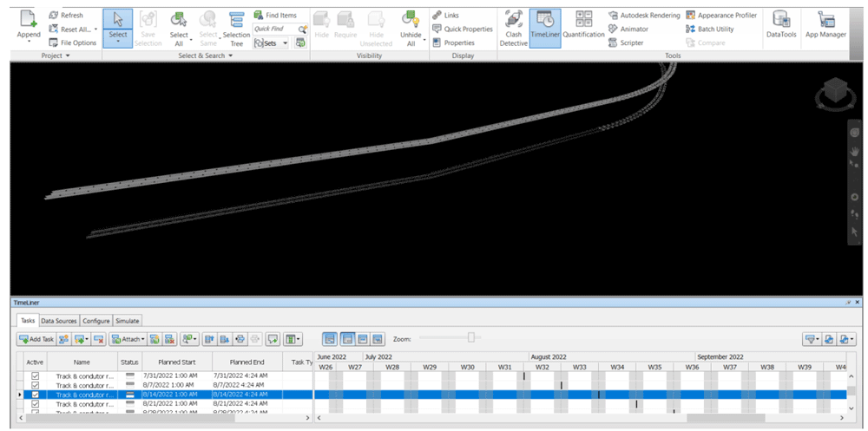The width and height of the screenshot is (868, 431).
Task: Open the Data Sources tab
Action: tap(60, 321)
